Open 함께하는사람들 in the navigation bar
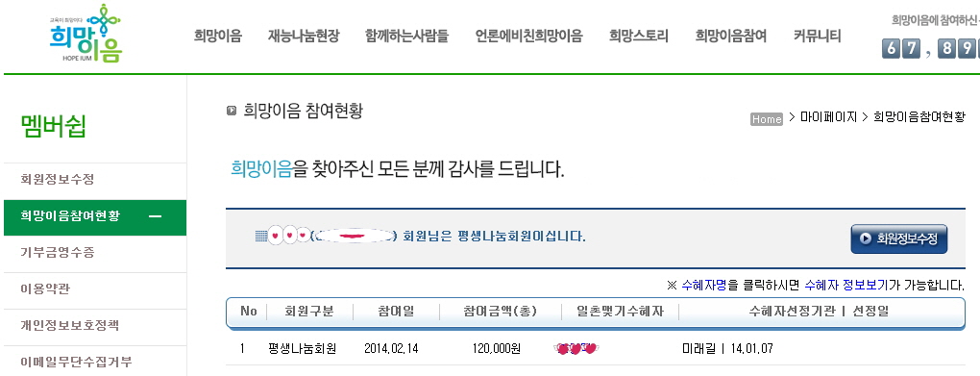 406,36
